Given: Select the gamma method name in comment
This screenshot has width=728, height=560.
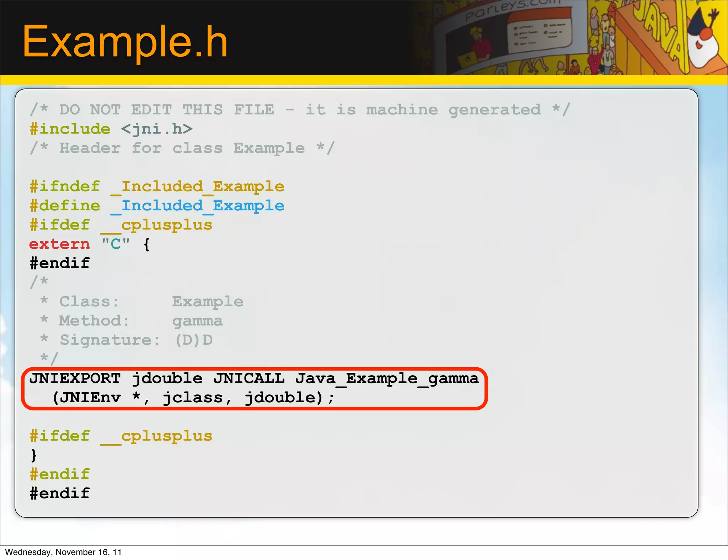Looking at the screenshot, I should coord(198,322).
